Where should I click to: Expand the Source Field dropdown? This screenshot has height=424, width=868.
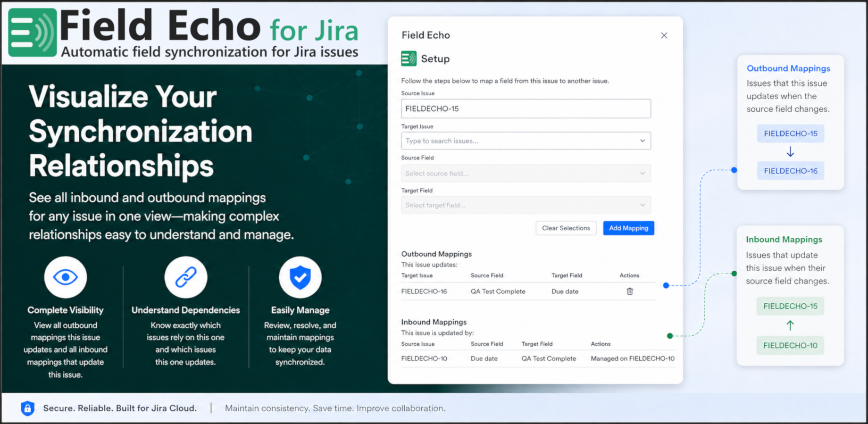pyautogui.click(x=526, y=173)
